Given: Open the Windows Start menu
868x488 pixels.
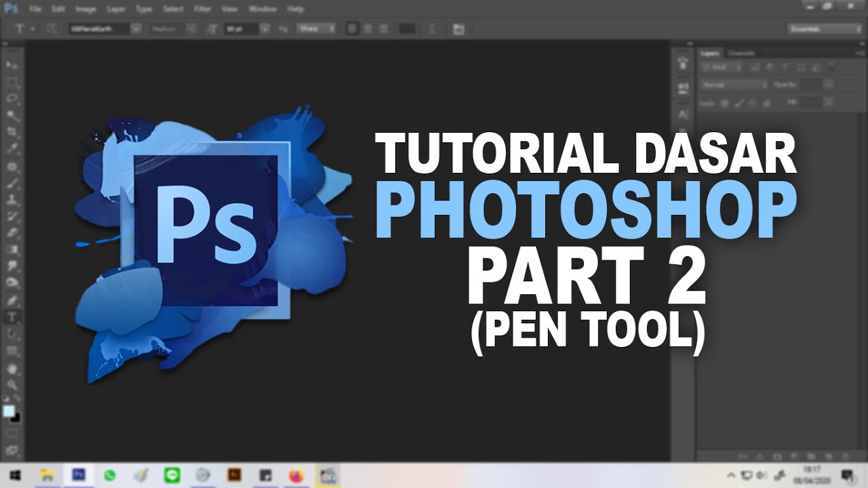Looking at the screenshot, I should coord(15,476).
